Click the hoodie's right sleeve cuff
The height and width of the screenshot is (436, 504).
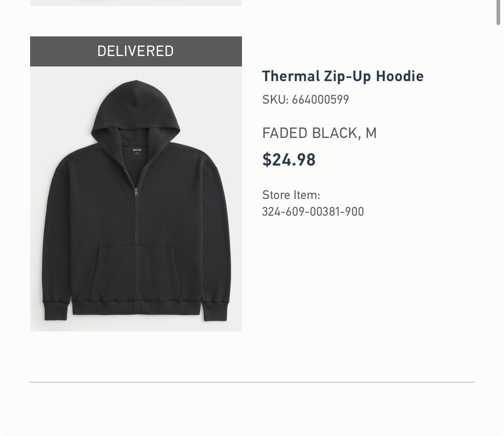[x=216, y=311]
